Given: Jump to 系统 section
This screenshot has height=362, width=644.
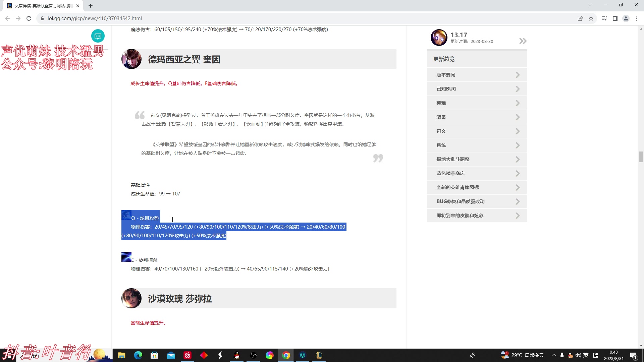Looking at the screenshot, I should coord(477,145).
